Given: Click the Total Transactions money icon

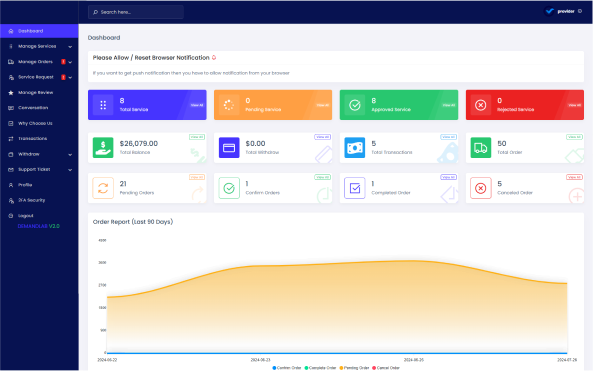Looking at the screenshot, I should coord(355,147).
